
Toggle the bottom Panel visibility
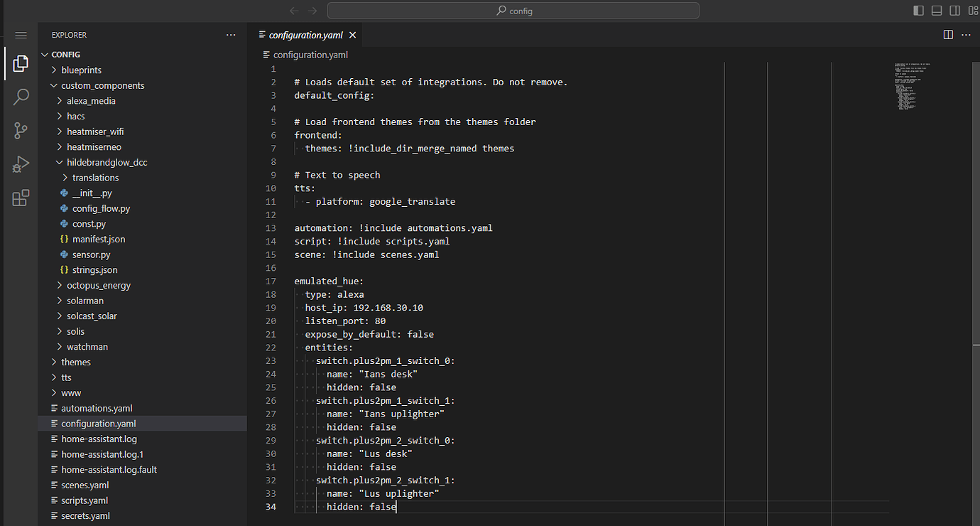coord(936,10)
